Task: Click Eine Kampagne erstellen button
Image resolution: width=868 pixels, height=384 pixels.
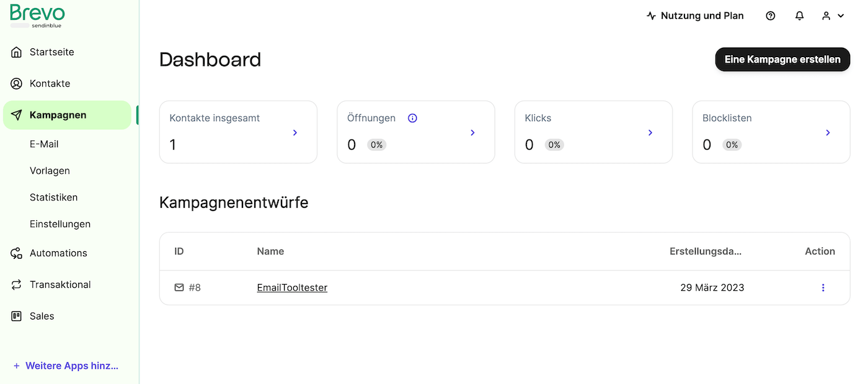Action: coord(782,60)
